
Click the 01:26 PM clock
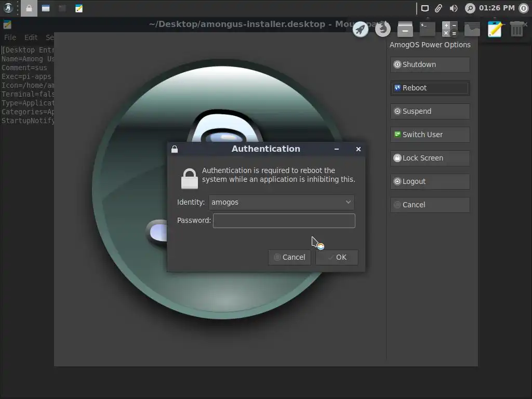click(497, 8)
